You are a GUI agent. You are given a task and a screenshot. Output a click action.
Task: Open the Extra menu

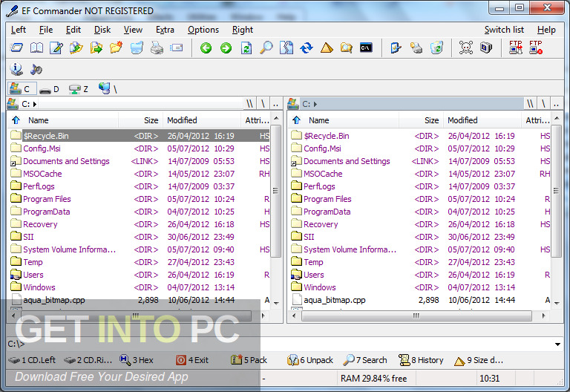click(165, 30)
